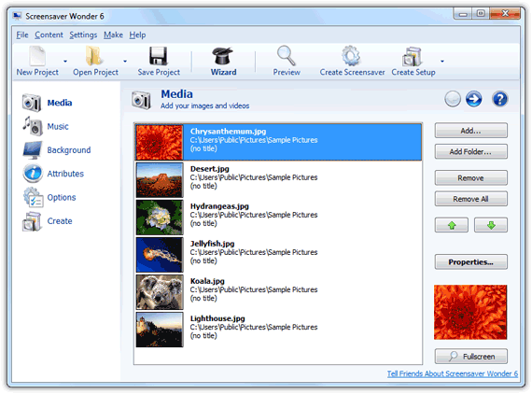This screenshot has height=394, width=532.
Task: Open the Music section in sidebar
Action: pyautogui.click(x=58, y=127)
